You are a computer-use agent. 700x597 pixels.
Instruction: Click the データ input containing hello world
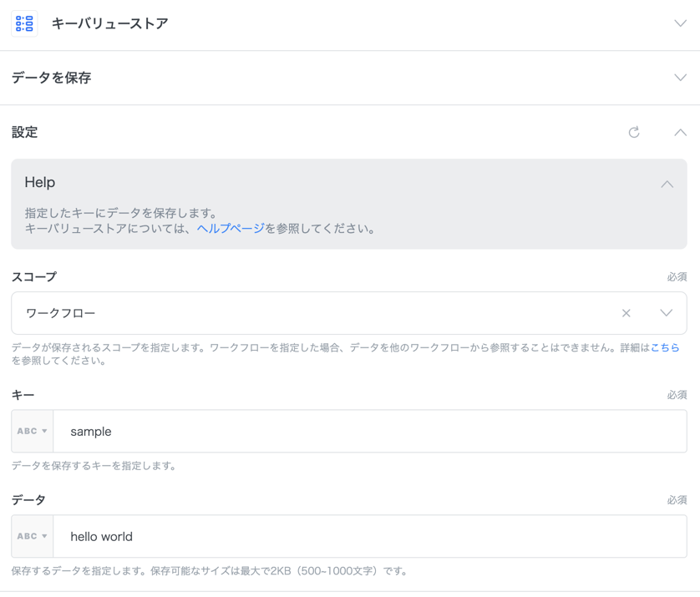point(369,537)
